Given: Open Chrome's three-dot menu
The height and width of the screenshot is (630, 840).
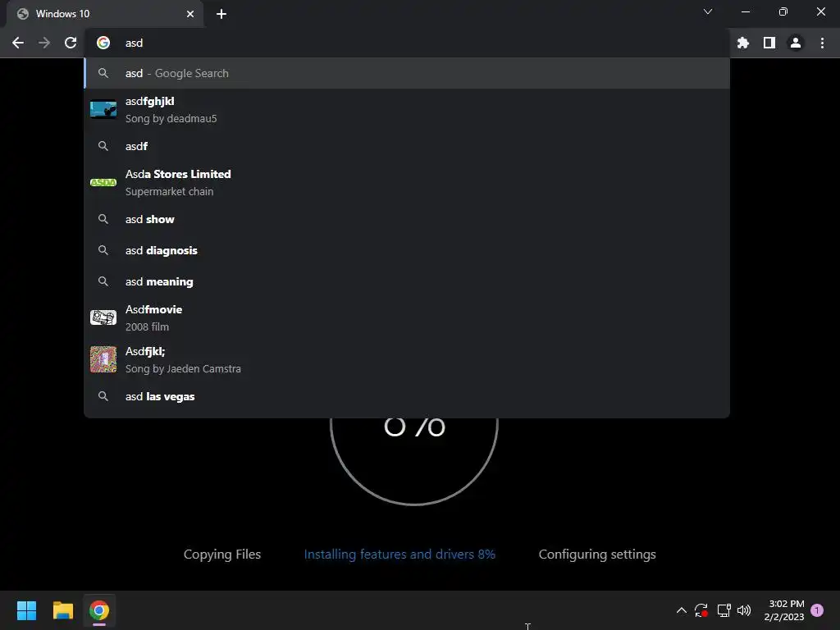Looking at the screenshot, I should pos(822,43).
